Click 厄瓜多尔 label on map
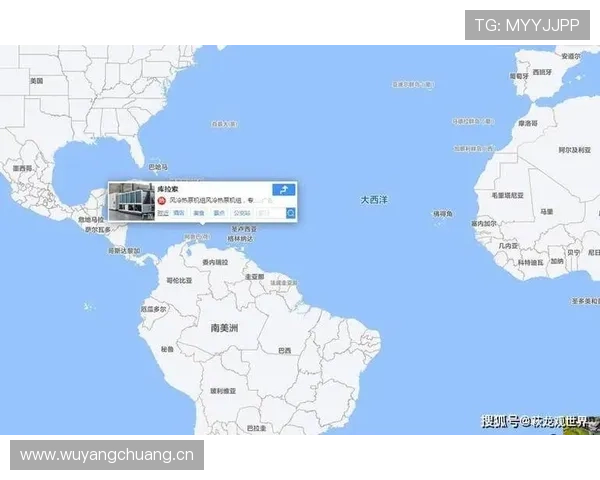The width and height of the screenshot is (600, 480). coord(153,309)
